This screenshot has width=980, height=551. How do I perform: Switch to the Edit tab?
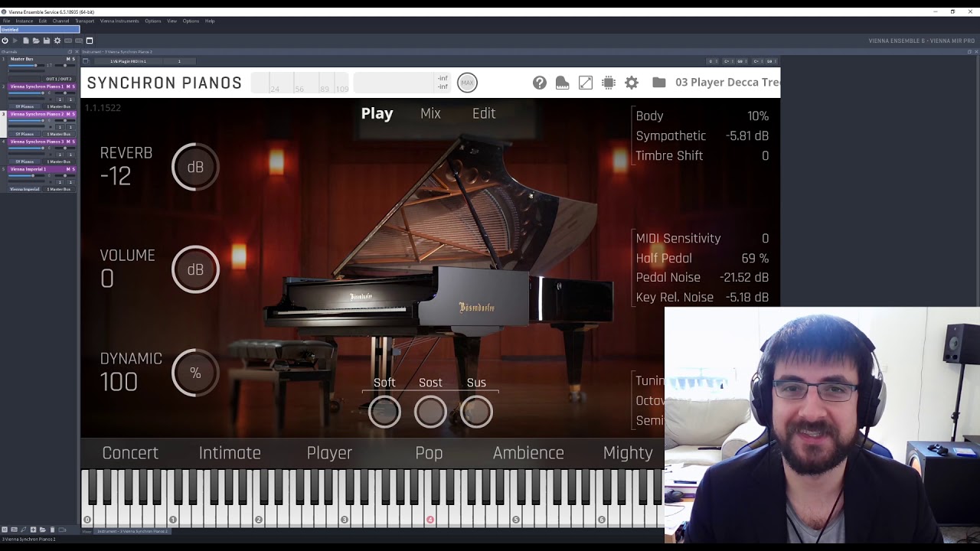[484, 113]
